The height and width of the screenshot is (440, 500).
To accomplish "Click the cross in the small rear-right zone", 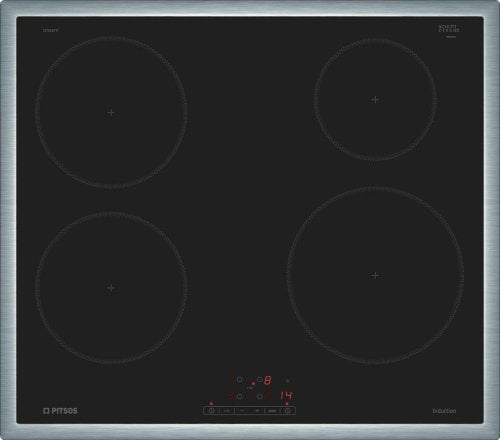I will [375, 99].
